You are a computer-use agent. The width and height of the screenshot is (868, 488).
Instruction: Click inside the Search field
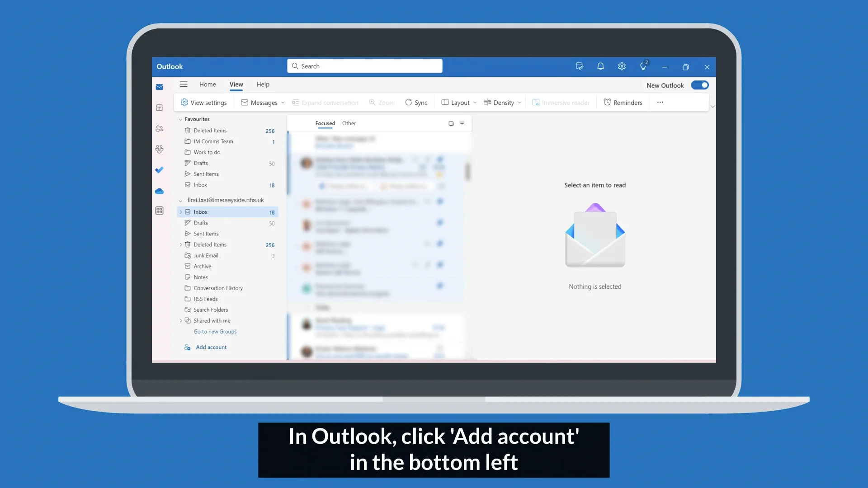(364, 66)
